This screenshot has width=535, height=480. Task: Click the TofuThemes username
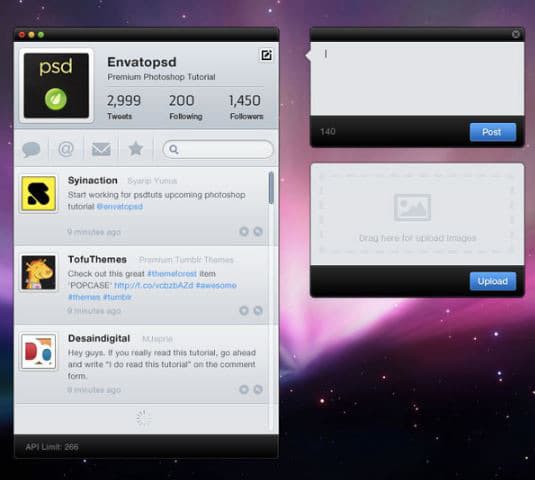tap(97, 259)
